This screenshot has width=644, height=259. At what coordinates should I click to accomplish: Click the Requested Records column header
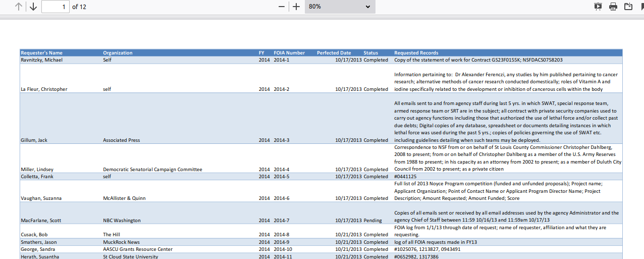point(416,53)
